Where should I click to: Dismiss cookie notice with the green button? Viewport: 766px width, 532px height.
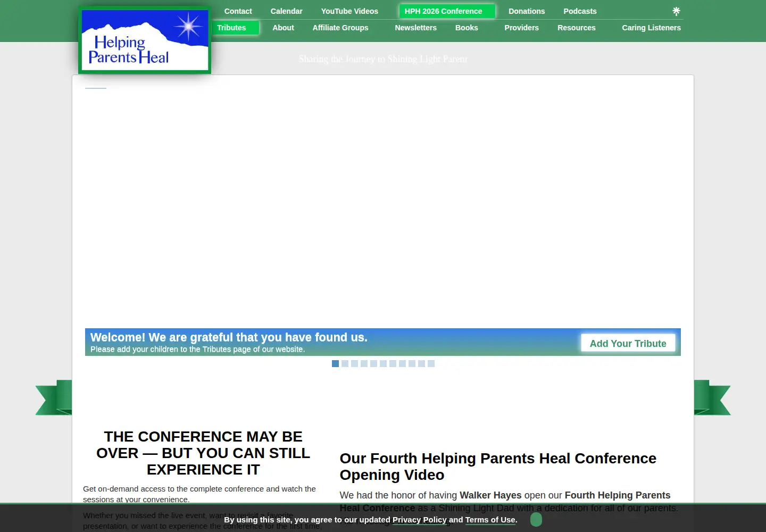[536, 519]
